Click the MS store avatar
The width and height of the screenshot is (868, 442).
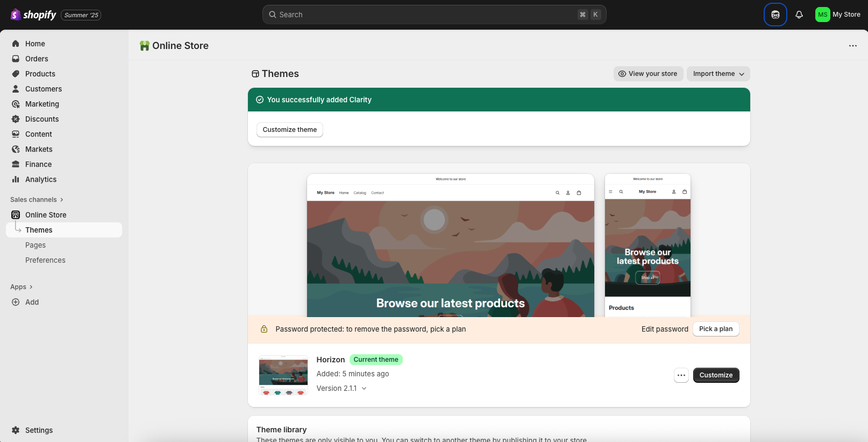(822, 15)
